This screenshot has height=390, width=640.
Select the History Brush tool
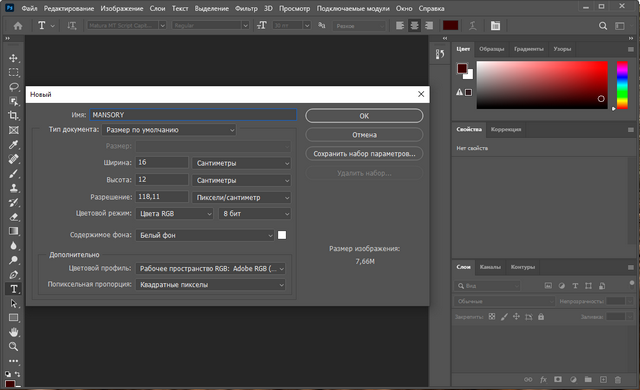(13, 202)
